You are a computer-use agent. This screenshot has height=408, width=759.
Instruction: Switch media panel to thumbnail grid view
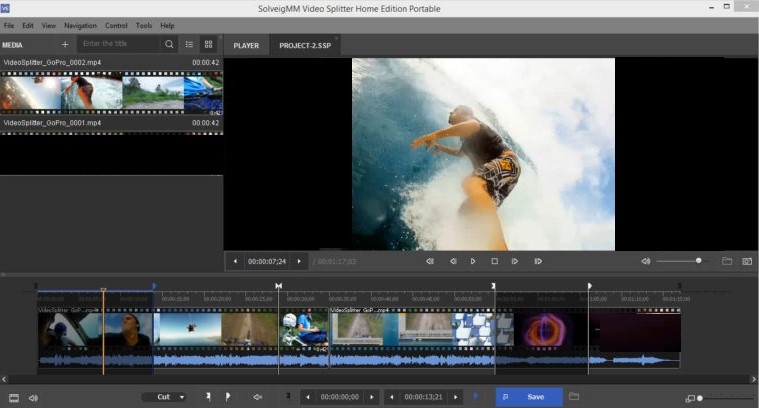tap(209, 44)
